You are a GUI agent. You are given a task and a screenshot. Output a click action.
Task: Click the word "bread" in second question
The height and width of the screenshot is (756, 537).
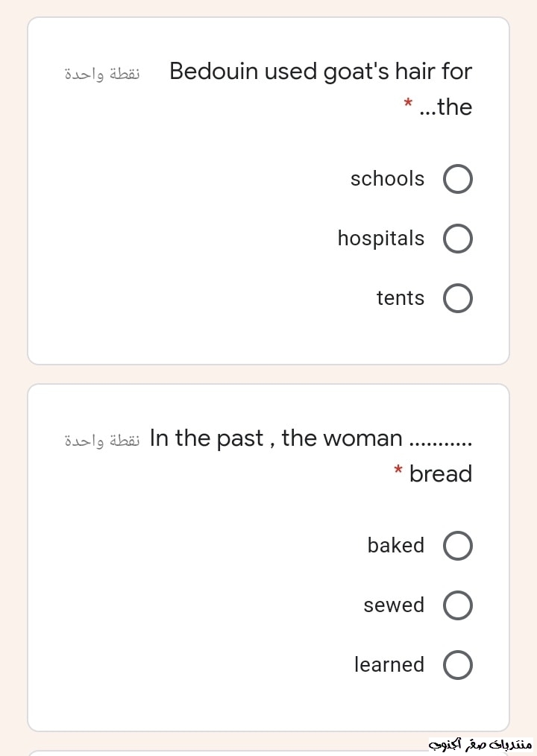tap(440, 474)
